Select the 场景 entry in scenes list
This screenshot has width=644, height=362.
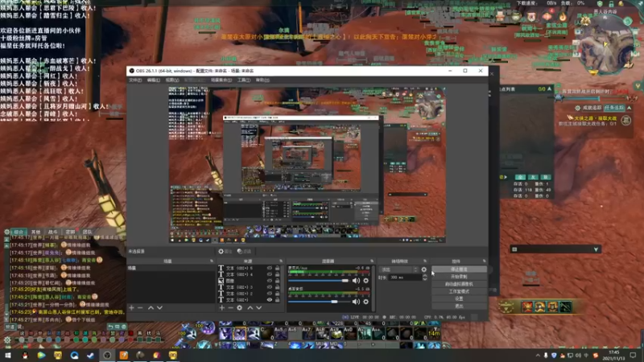coord(171,268)
